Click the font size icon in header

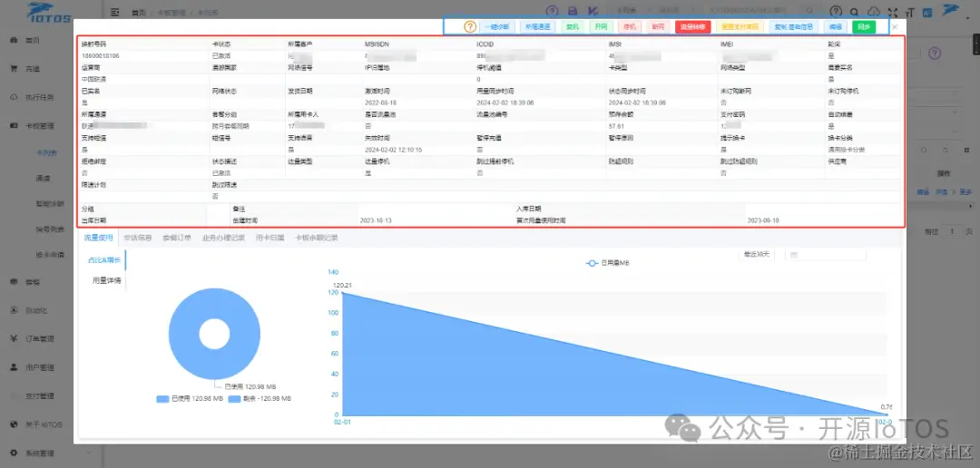pos(909,11)
